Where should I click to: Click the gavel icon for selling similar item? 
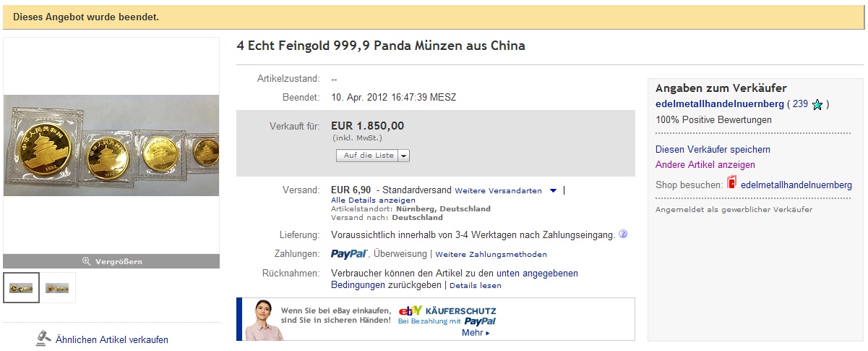coord(43,339)
